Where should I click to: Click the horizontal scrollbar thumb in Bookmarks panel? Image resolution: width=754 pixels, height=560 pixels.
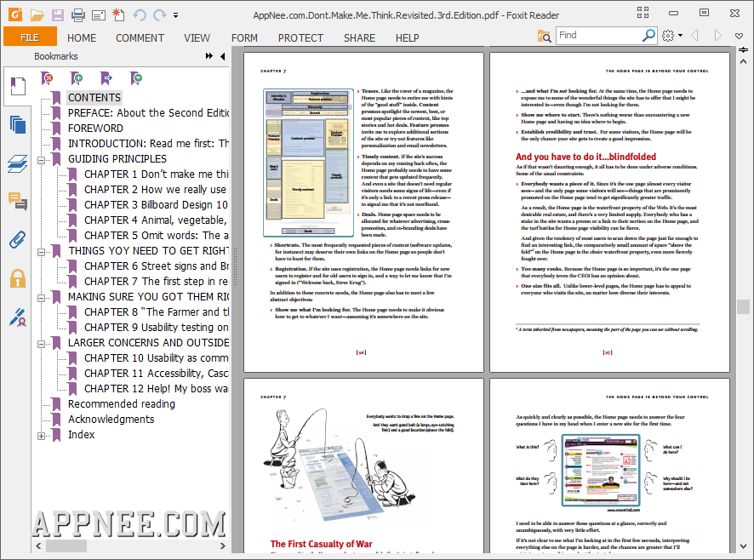tap(66, 546)
